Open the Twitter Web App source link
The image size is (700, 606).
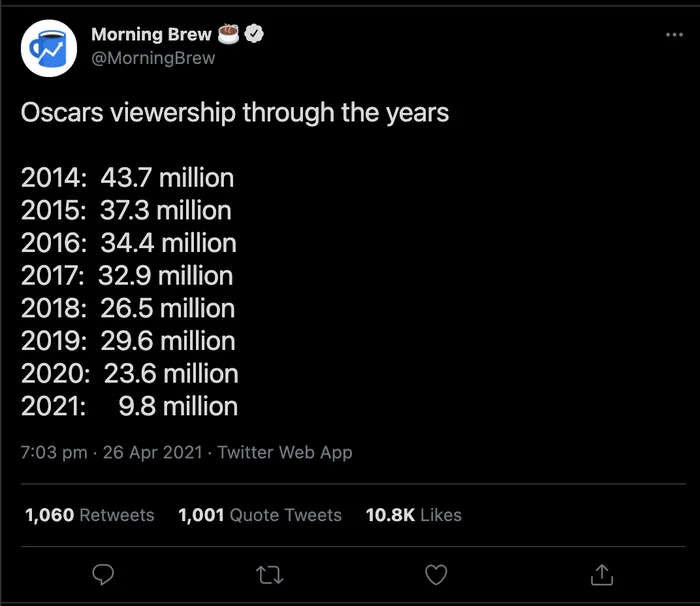[285, 452]
